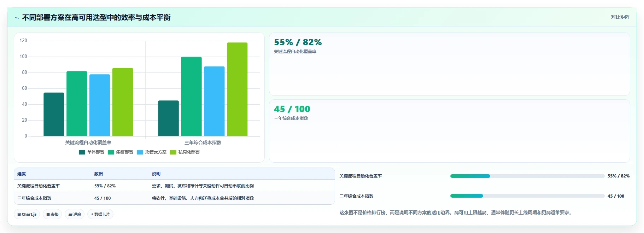Click description starting 需求、测试、发布
644x233 pixels.
click(203, 186)
